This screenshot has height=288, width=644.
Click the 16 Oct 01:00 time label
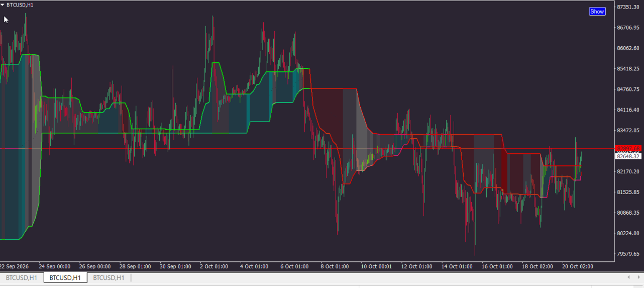[x=497, y=266]
